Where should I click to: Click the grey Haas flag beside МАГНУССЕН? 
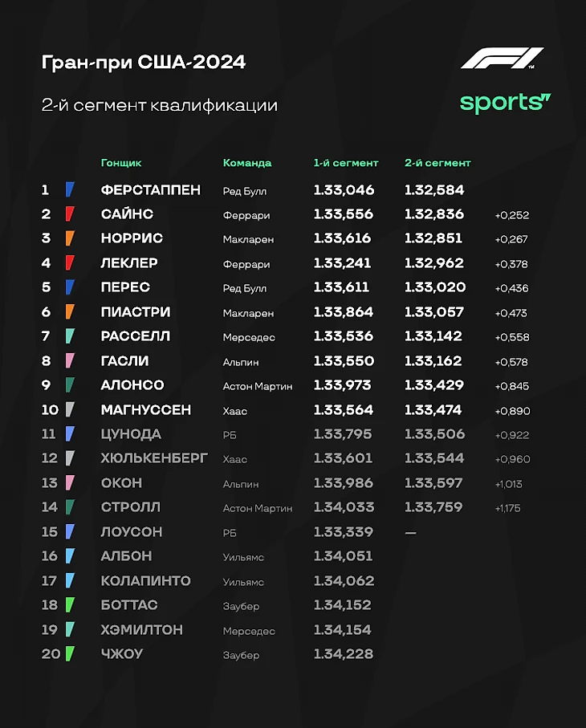coord(70,409)
